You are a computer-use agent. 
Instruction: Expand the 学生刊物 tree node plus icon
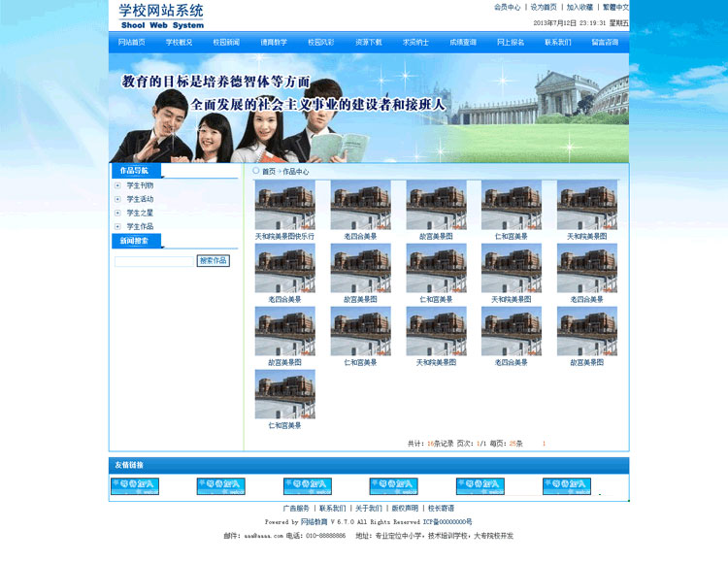[117, 185]
